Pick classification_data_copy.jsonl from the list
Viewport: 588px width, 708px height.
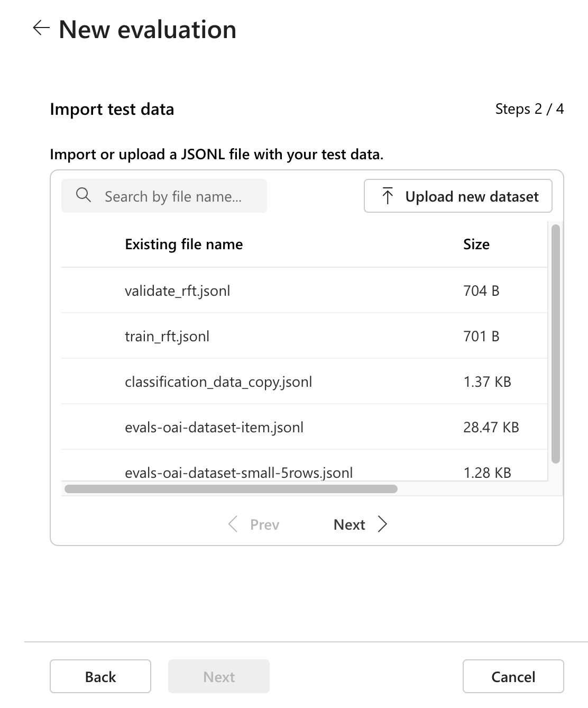point(218,382)
